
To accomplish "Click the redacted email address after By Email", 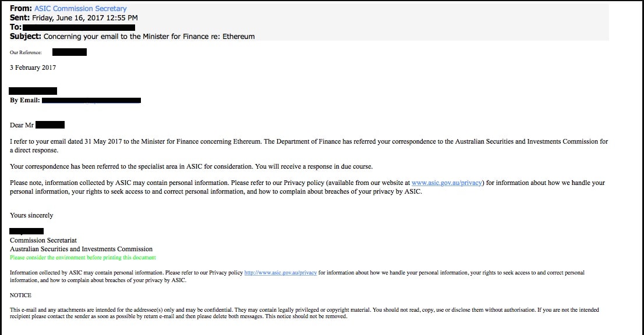I will coord(91,101).
